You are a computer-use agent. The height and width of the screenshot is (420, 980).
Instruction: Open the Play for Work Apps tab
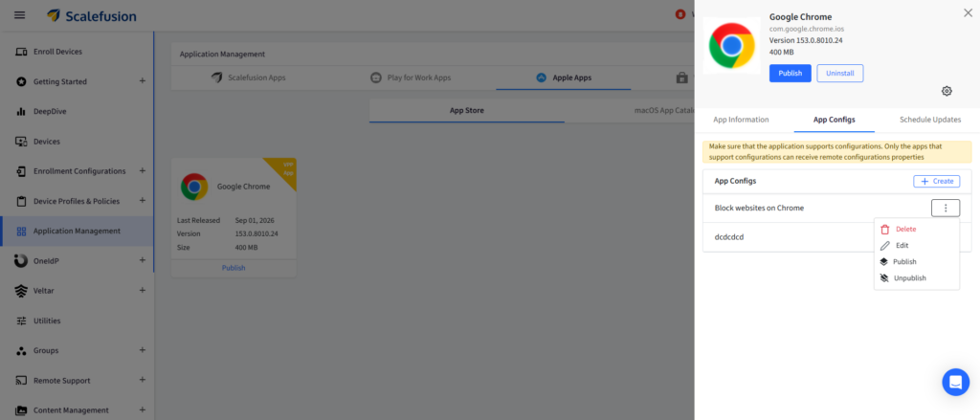(410, 78)
